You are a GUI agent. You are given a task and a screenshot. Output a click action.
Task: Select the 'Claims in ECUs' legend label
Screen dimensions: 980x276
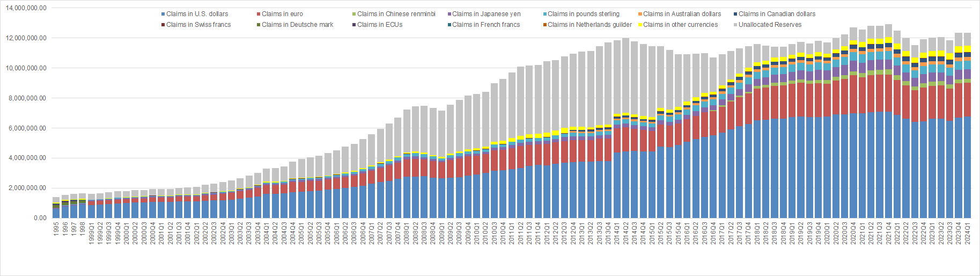pyautogui.click(x=380, y=25)
